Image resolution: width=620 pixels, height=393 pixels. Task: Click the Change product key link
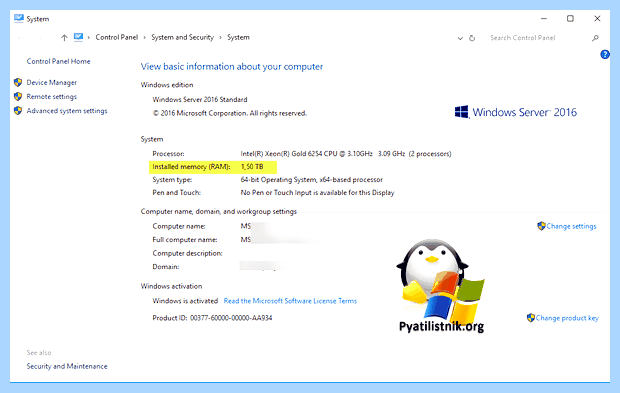pos(567,318)
